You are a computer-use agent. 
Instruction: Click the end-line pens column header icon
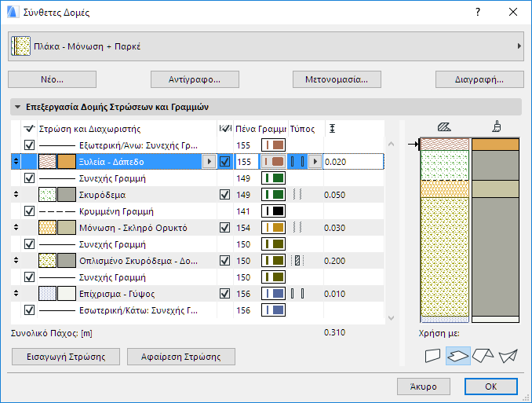[x=225, y=129]
